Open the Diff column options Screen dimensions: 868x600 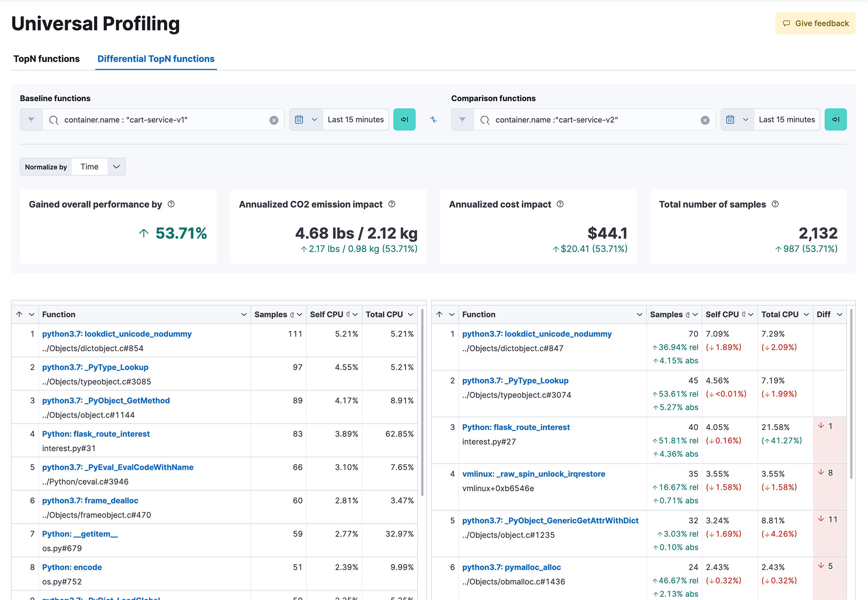point(840,315)
